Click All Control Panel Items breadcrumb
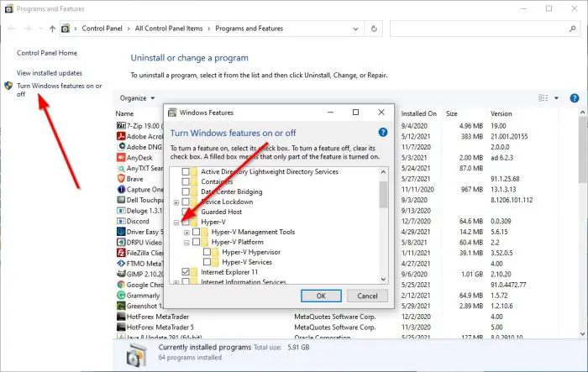Screen dimensions: 588x372 169,29
